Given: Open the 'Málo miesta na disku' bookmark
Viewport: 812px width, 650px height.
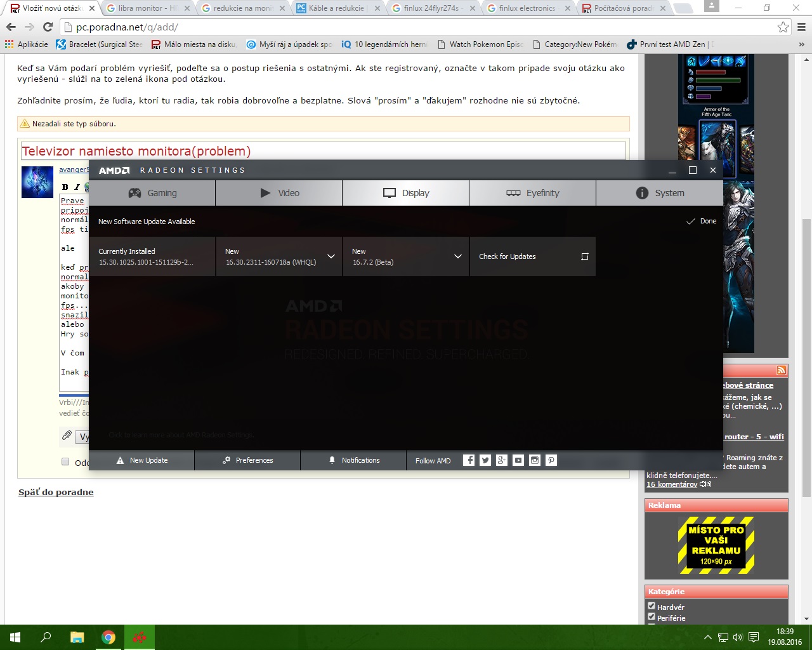Looking at the screenshot, I should [193, 44].
